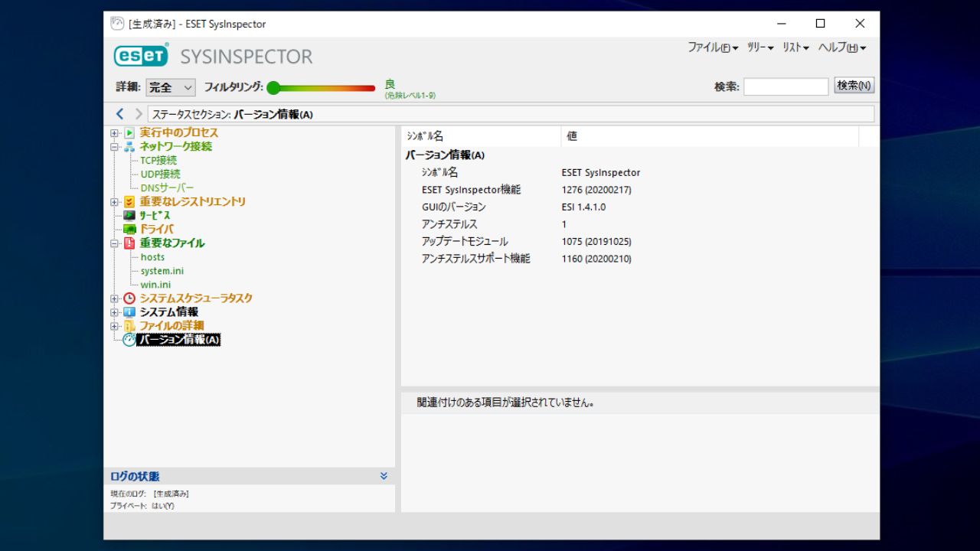980x551 pixels.
Task: Click the ネットワーク接続 network icon
Action: tap(129, 147)
